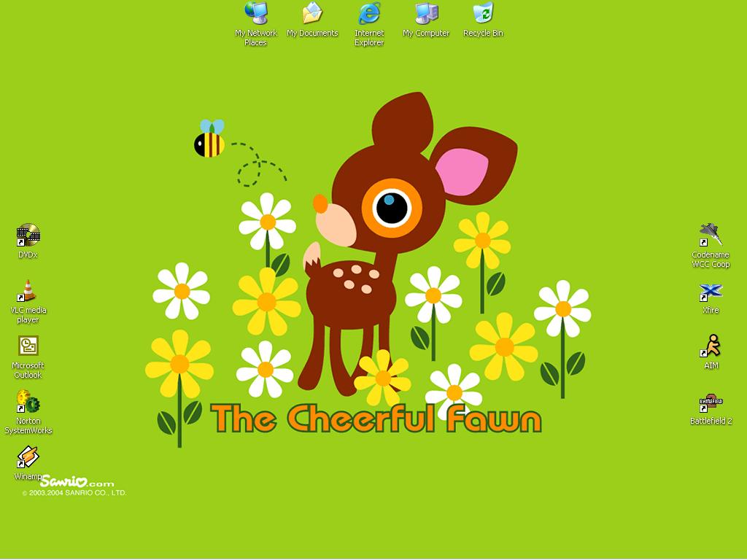Click the "My Documents" label text

[312, 33]
